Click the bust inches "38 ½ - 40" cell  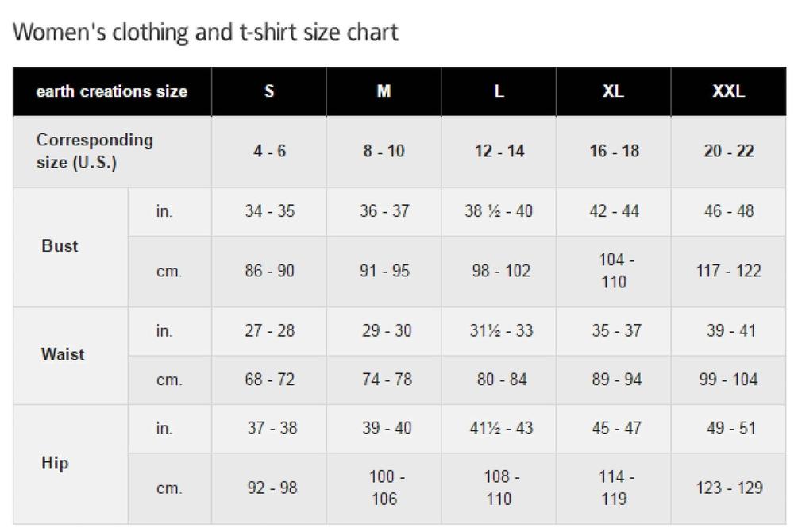point(499,211)
